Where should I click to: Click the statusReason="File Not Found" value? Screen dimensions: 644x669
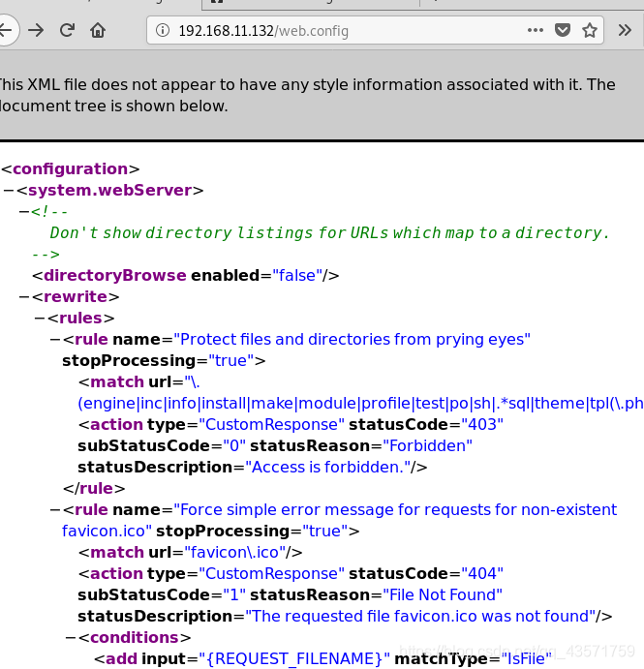tap(443, 595)
